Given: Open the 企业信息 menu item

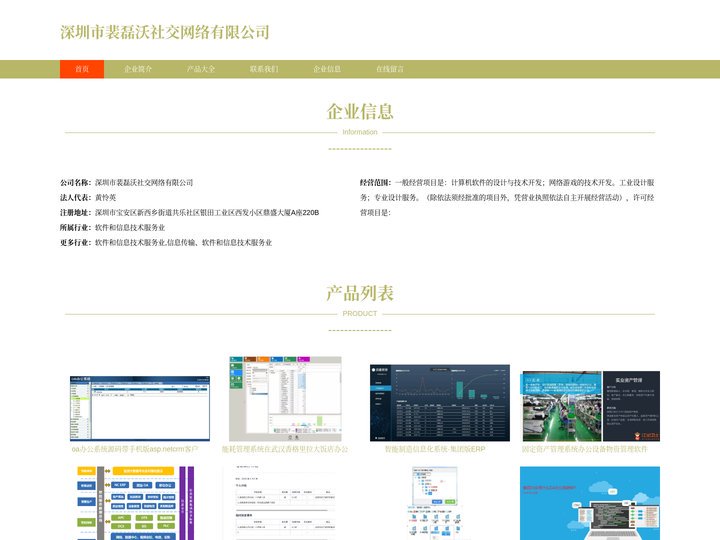Looking at the screenshot, I should [x=327, y=69].
